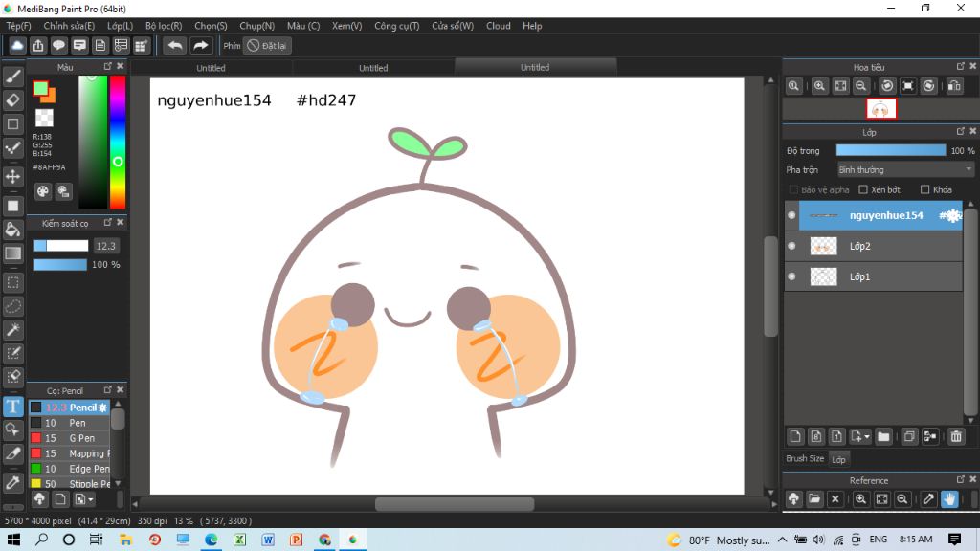Close the Màu color panel
Screen dimensions: 980x551
point(120,66)
